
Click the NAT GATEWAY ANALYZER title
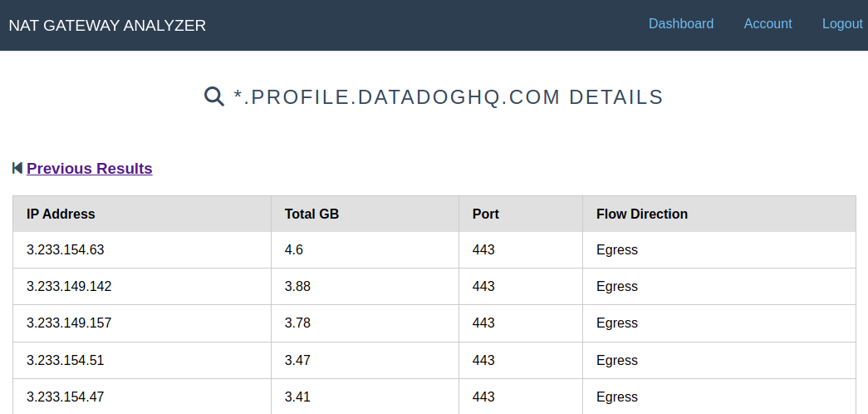coord(107,26)
